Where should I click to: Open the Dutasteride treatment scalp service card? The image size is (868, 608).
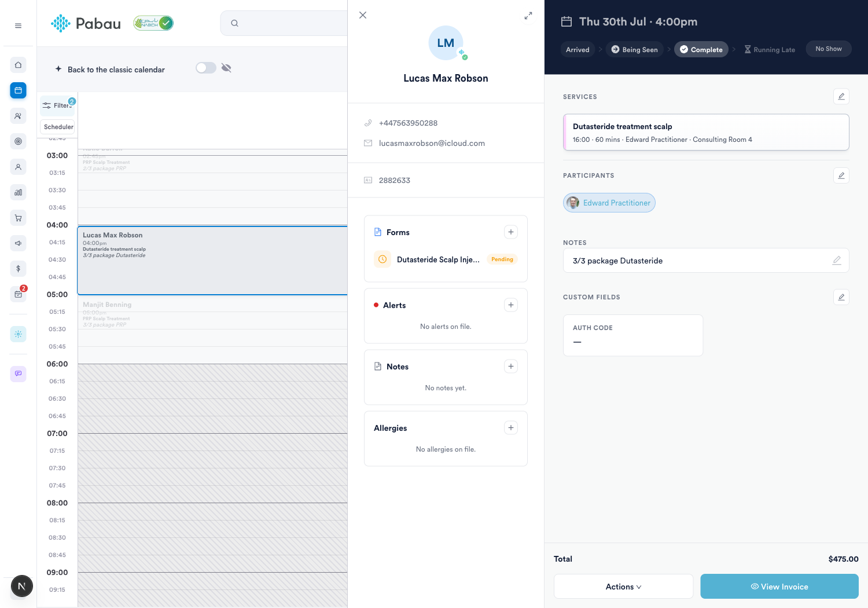[x=706, y=133]
